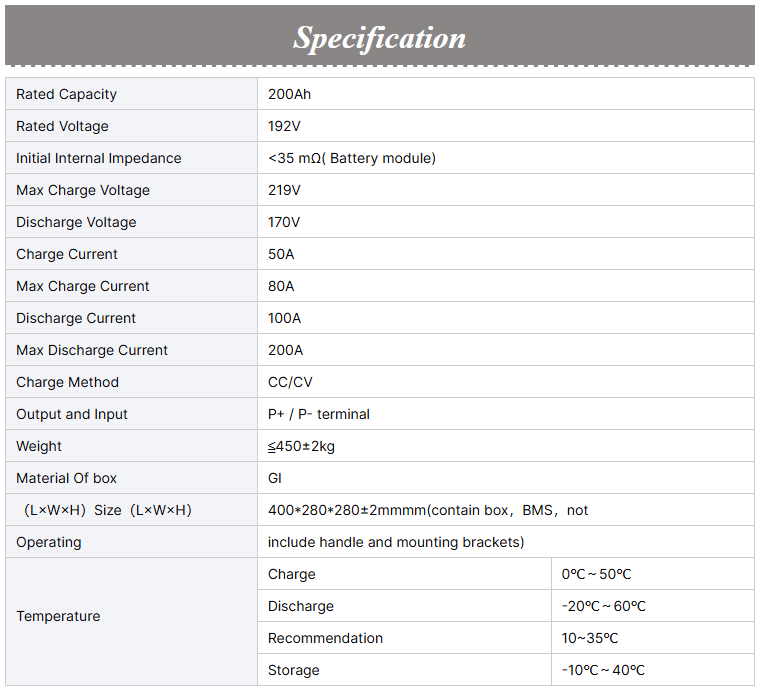Click the Storage temperature label cell
Screen dimensions: 764x691
pyautogui.click(x=294, y=670)
